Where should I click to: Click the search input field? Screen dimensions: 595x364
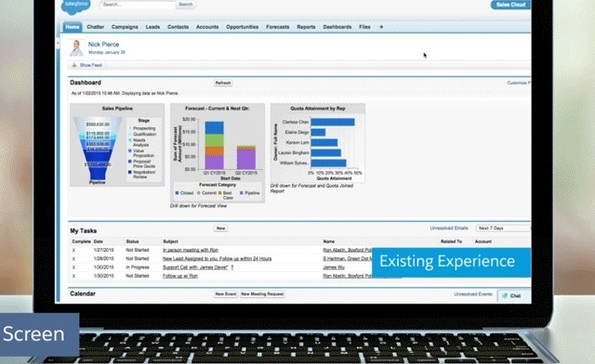pos(138,5)
